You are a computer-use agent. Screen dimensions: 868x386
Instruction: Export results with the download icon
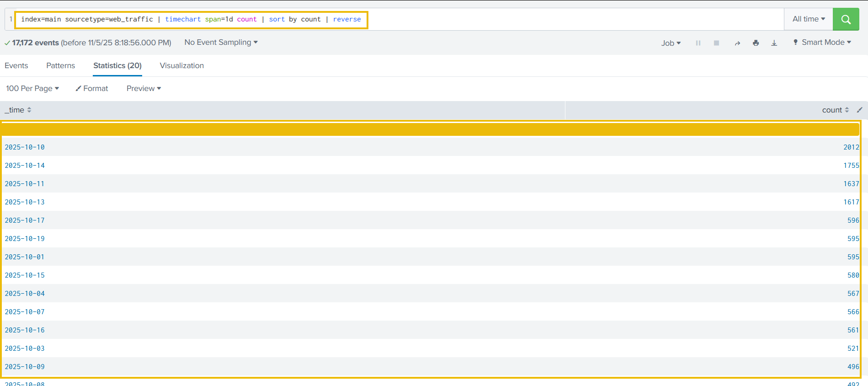click(774, 43)
